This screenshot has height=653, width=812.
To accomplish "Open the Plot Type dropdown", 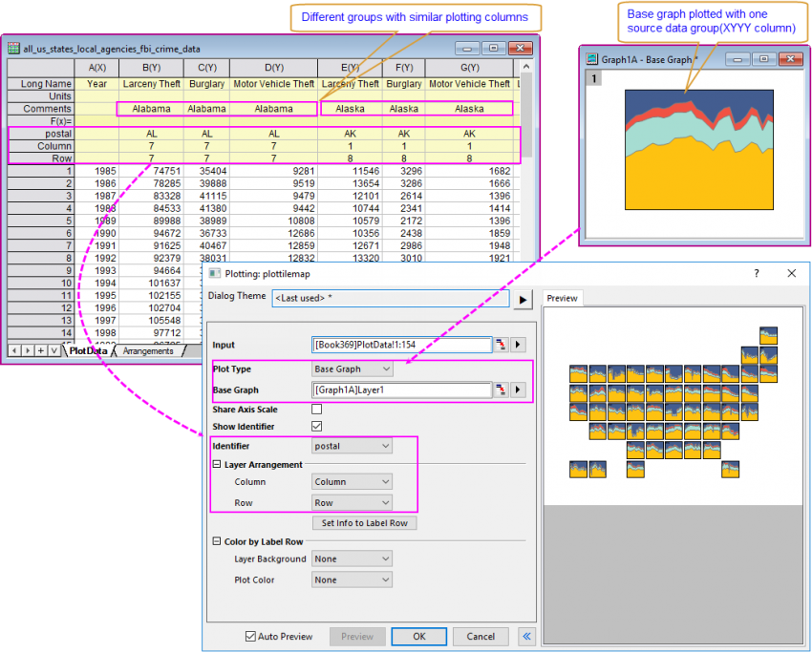I will [352, 369].
